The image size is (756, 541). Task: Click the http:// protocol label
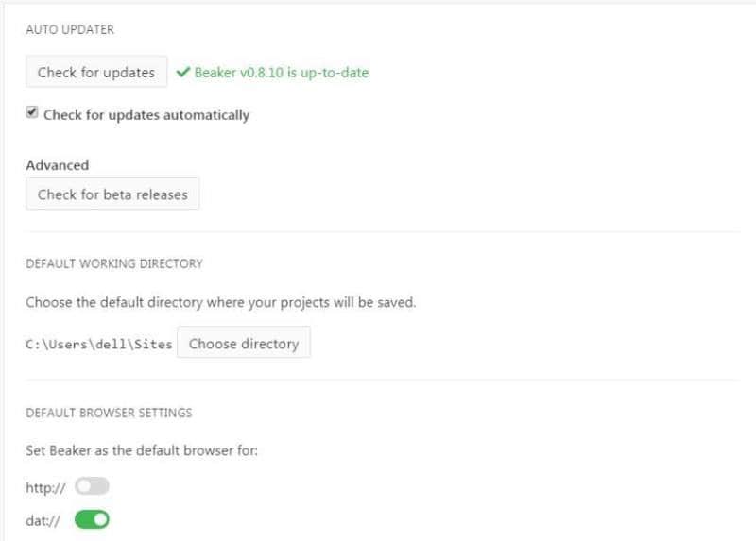tap(46, 486)
